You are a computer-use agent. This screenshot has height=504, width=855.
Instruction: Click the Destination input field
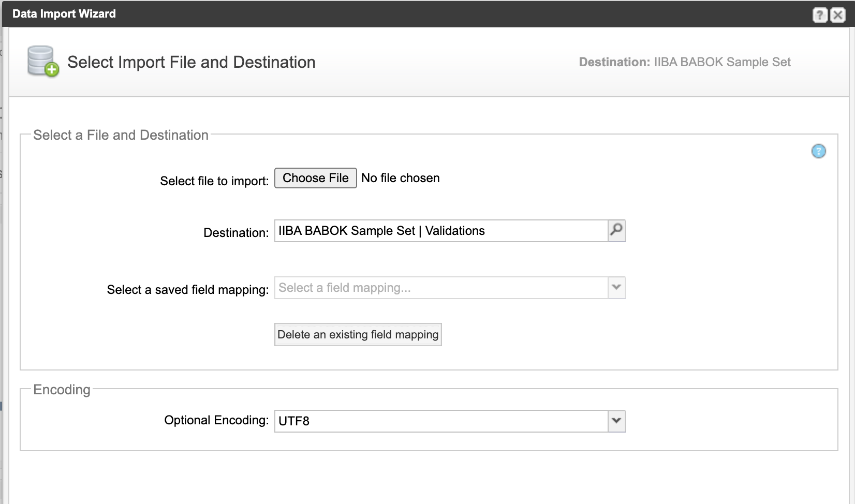441,231
